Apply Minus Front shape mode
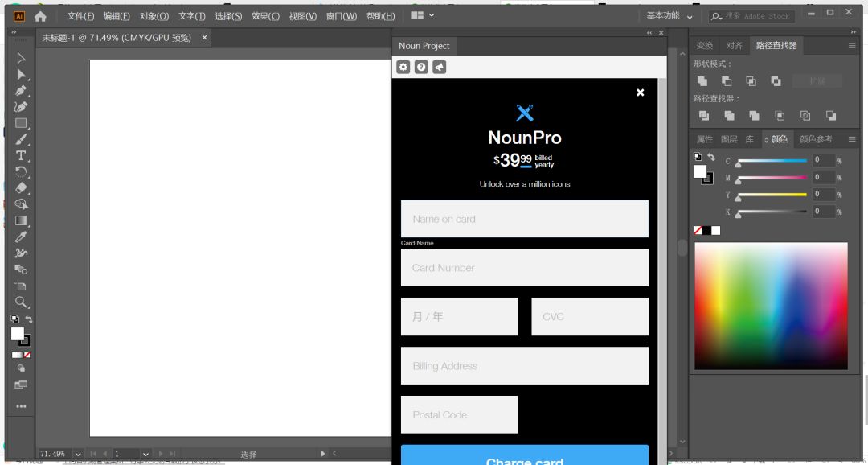Screen dimensions: 868x465 tap(727, 81)
